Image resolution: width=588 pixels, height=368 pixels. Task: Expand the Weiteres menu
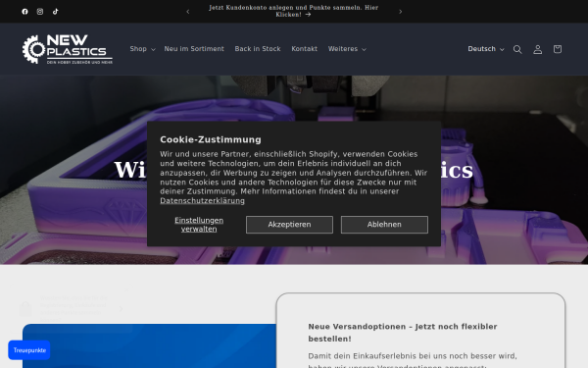click(347, 49)
